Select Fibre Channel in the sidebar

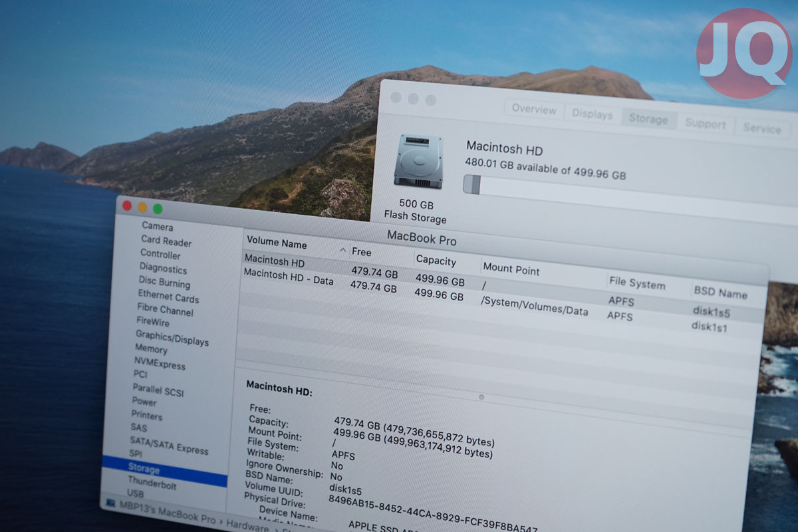coord(166,310)
